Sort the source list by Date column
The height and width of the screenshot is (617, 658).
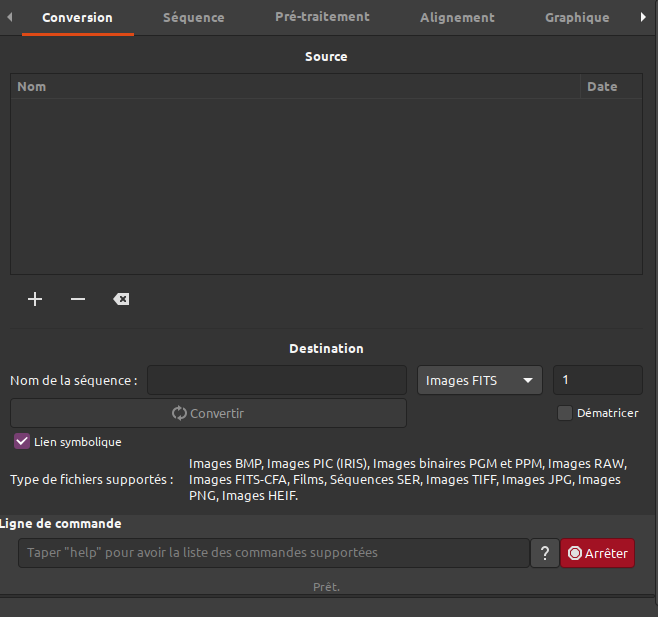(611, 87)
